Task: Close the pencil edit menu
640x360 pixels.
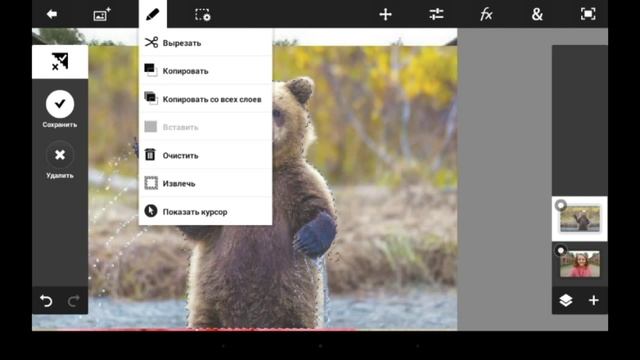Action: coord(152,14)
